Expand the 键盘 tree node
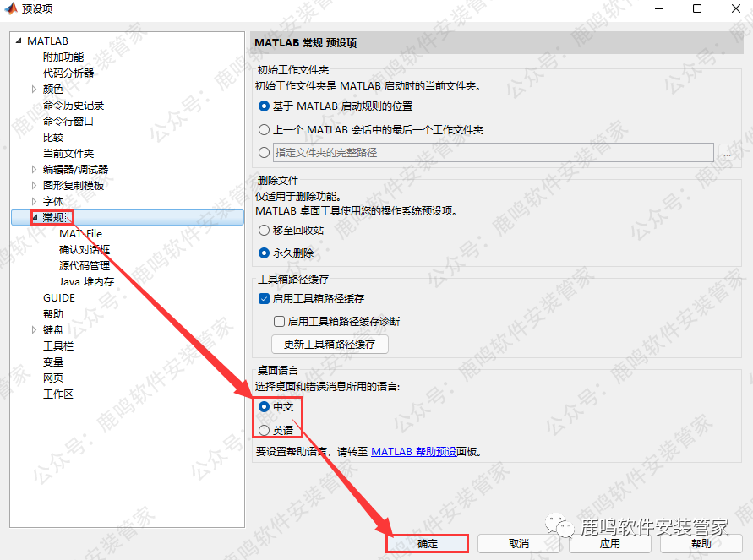Viewport: 753px width, 560px height. coord(34,330)
